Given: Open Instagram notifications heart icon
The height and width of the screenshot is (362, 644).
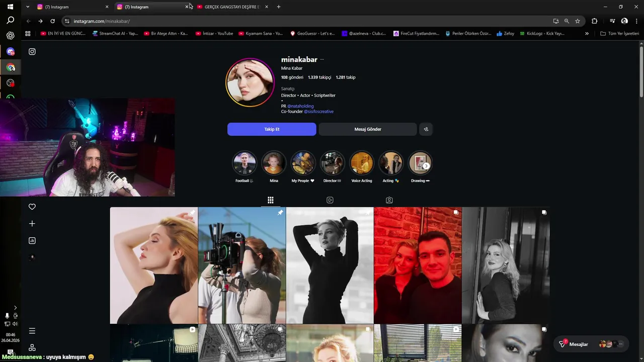Looking at the screenshot, I should click(32, 207).
